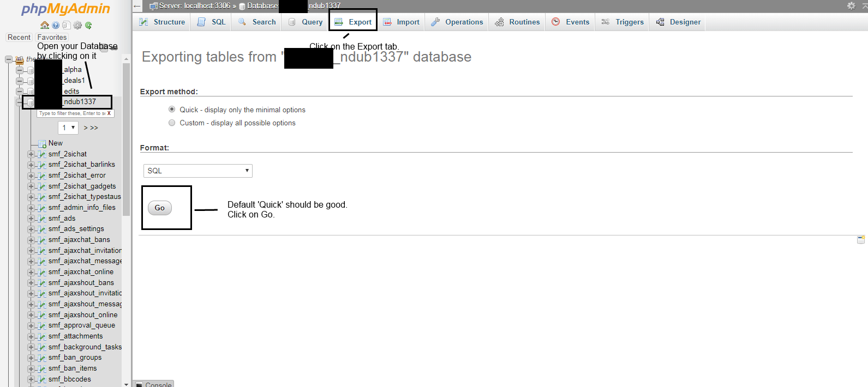Open the Import tab
The image size is (868, 387).
pyautogui.click(x=401, y=22)
